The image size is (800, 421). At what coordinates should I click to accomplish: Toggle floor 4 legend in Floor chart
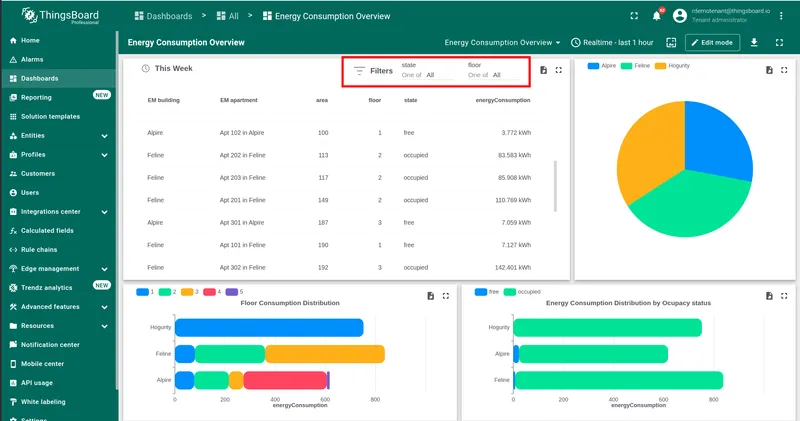[x=212, y=292]
